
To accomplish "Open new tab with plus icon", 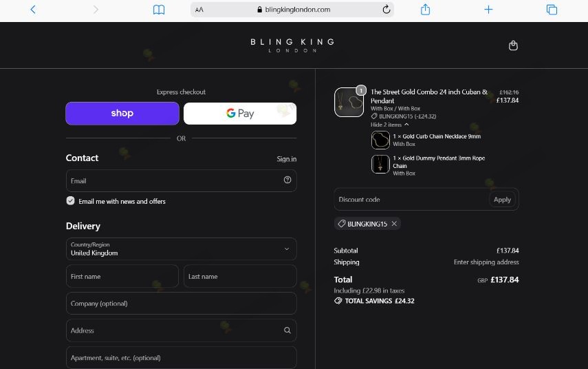I will 488,10.
